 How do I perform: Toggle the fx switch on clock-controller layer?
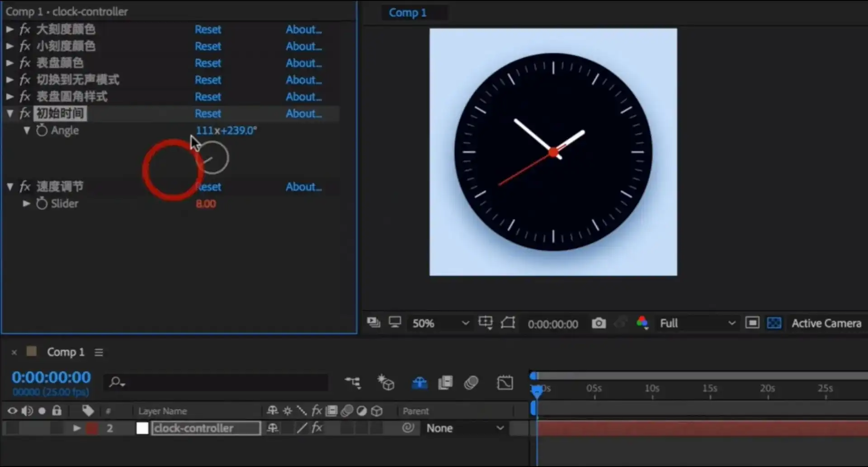(317, 428)
